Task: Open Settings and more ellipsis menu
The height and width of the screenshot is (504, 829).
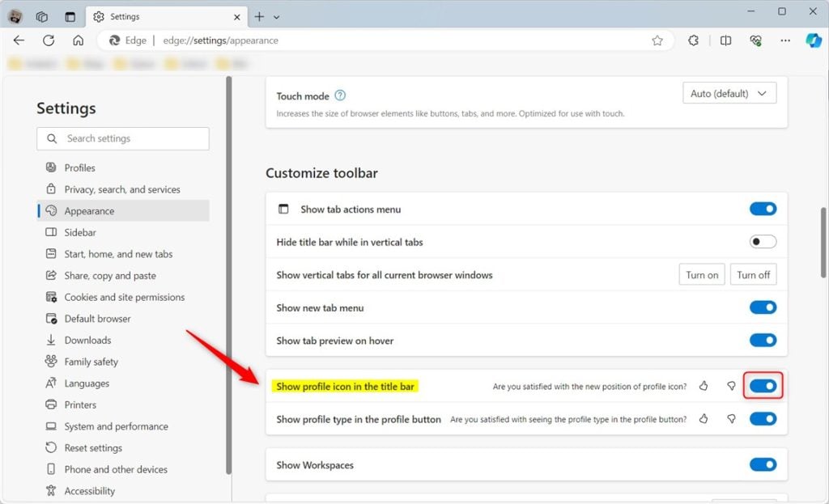Action: point(785,40)
